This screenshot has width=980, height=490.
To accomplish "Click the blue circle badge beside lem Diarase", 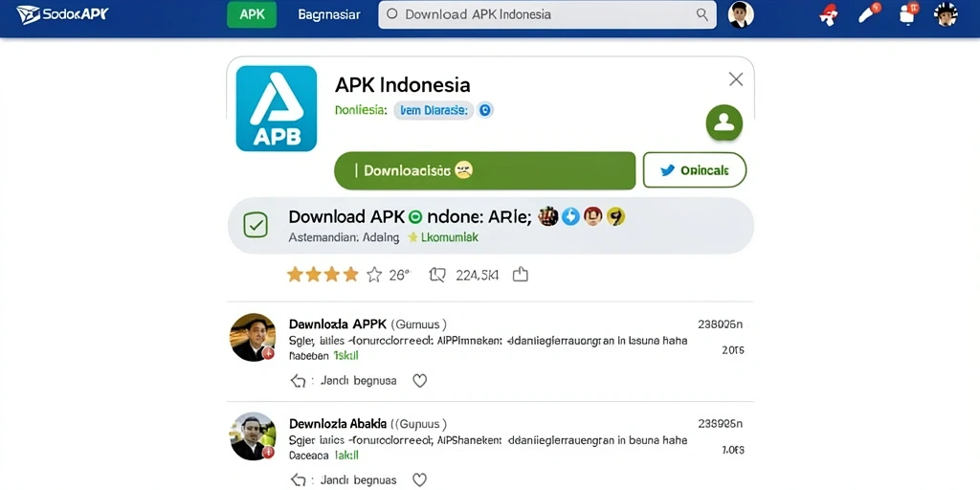I will tap(485, 111).
